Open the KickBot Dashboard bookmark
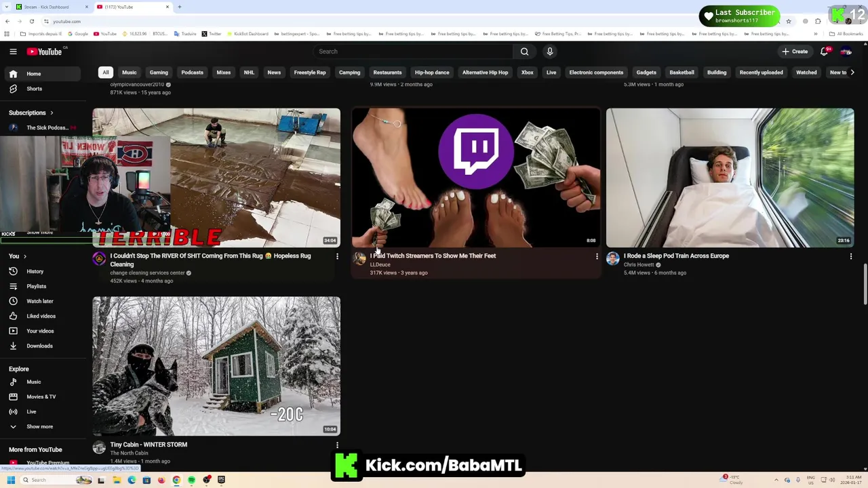The image size is (868, 488). 248,34
